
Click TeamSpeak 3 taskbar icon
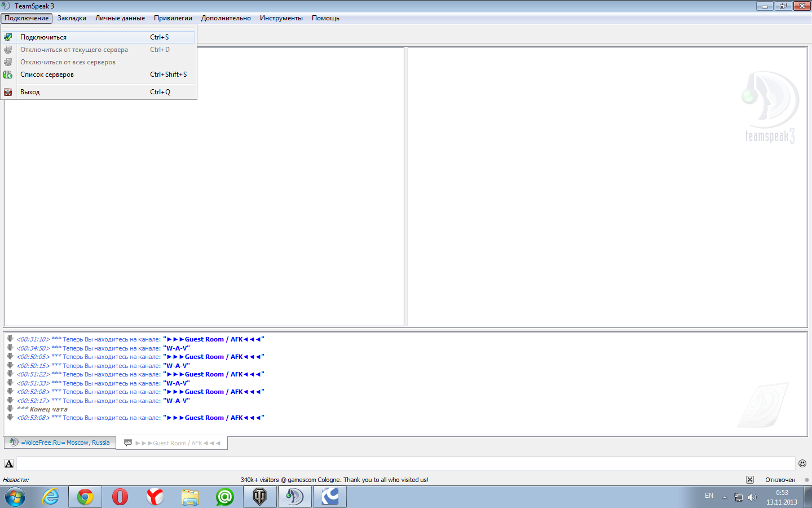click(x=295, y=497)
